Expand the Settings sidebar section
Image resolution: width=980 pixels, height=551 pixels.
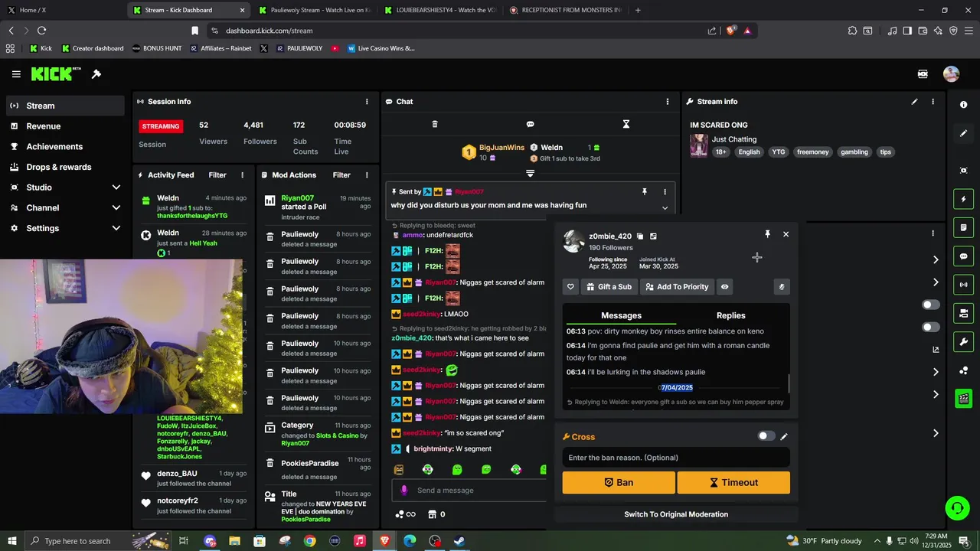pos(116,228)
